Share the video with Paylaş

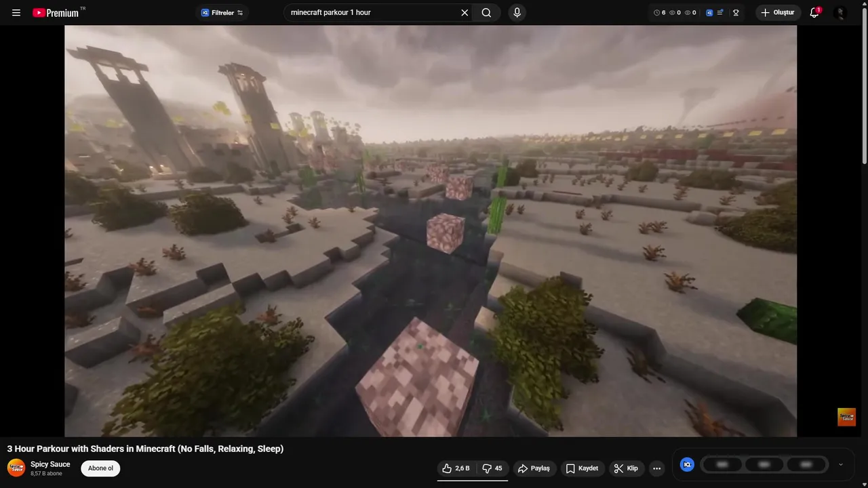534,468
